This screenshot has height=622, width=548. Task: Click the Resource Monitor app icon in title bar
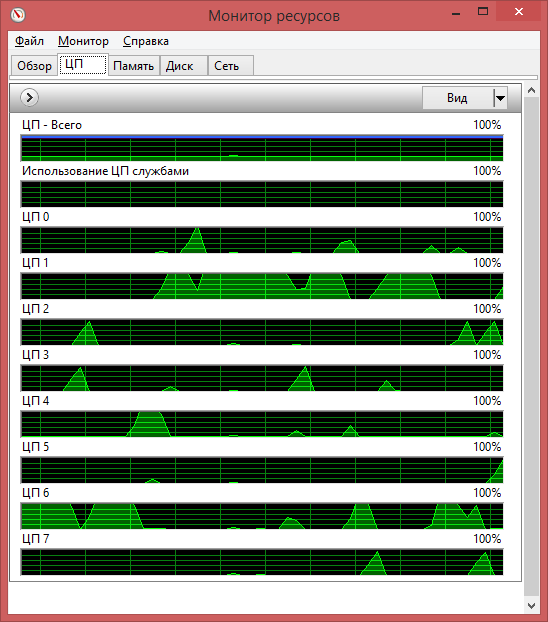[17, 15]
